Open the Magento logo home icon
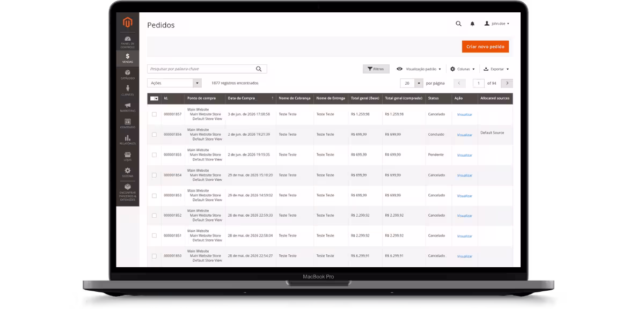Image resolution: width=644 pixels, height=309 pixels. [x=127, y=23]
